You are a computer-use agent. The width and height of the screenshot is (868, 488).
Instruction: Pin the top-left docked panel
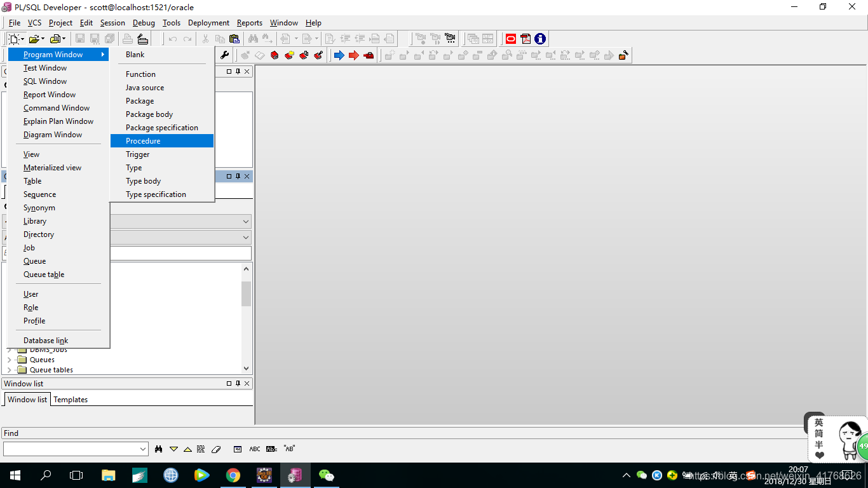point(238,72)
